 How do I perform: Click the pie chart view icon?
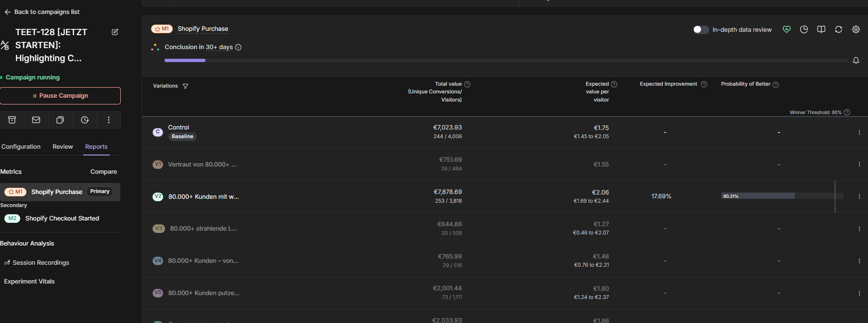click(804, 29)
